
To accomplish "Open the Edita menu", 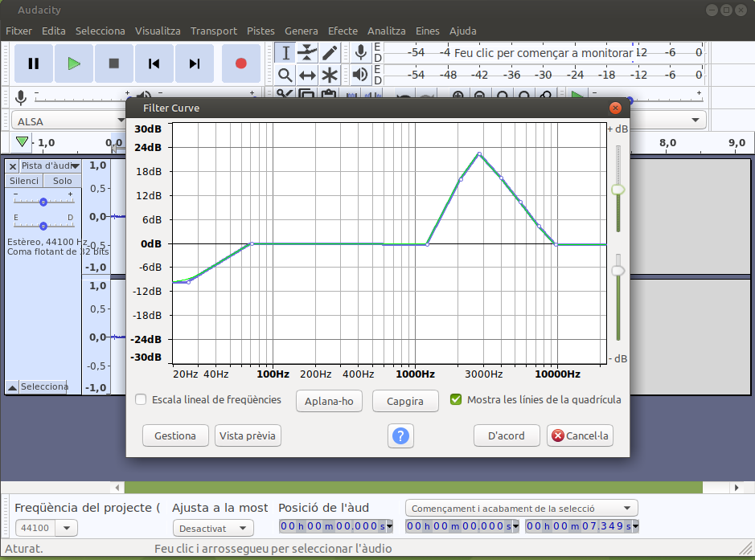I will 53,31.
